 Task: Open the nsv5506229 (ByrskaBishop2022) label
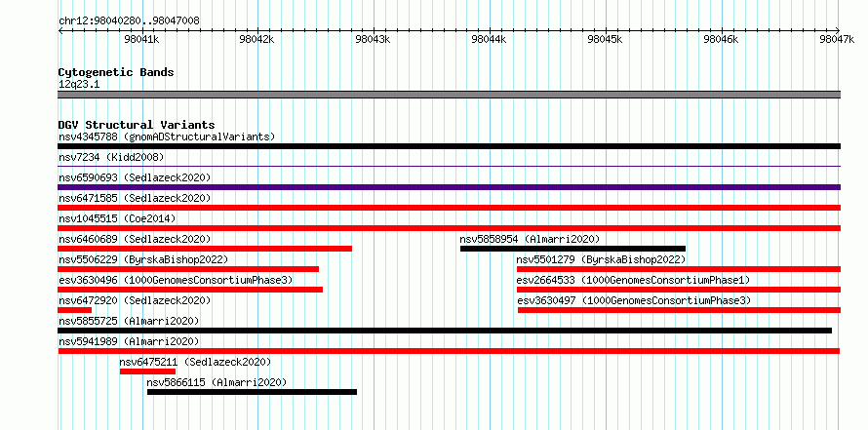pyautogui.click(x=143, y=259)
